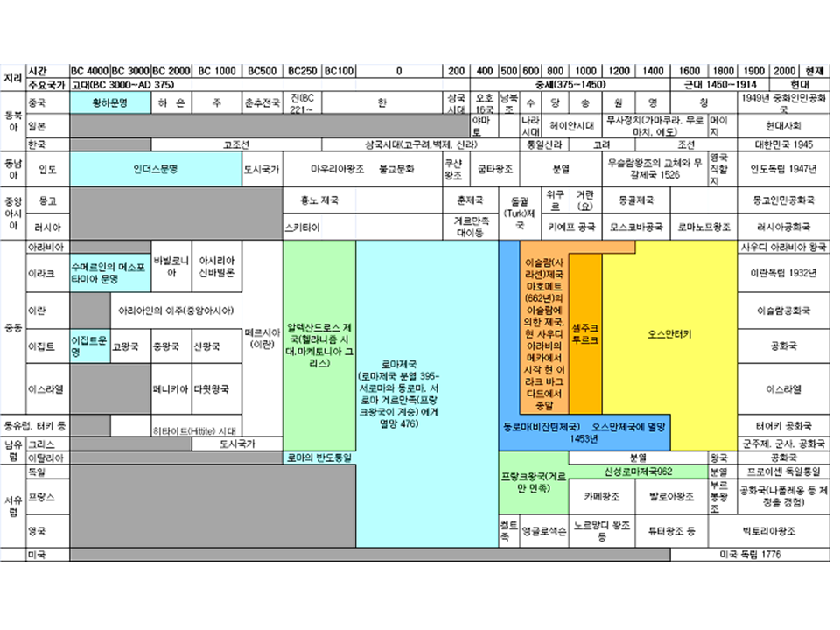Select the "러시아공화국" cell
This screenshot has width=840, height=630.
tap(784, 227)
